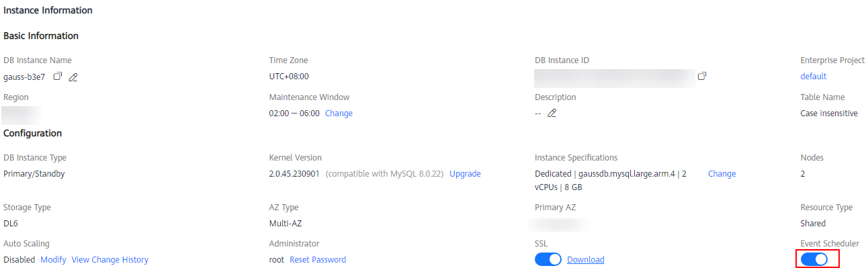Toggle the Event Scheduler switch
This screenshot has height=270, width=868.
[814, 259]
